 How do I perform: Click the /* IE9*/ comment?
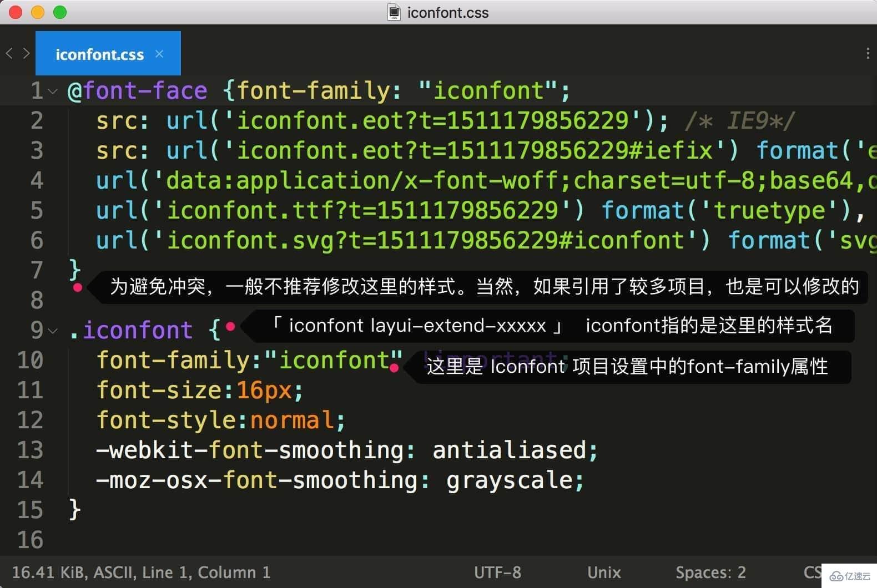(x=740, y=120)
